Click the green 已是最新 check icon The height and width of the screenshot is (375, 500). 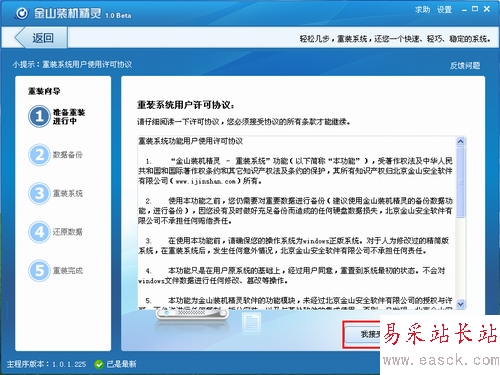pos(99,364)
